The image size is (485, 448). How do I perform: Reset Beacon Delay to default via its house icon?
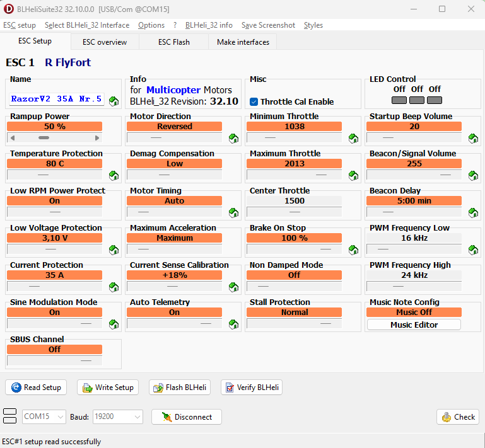coord(473,212)
